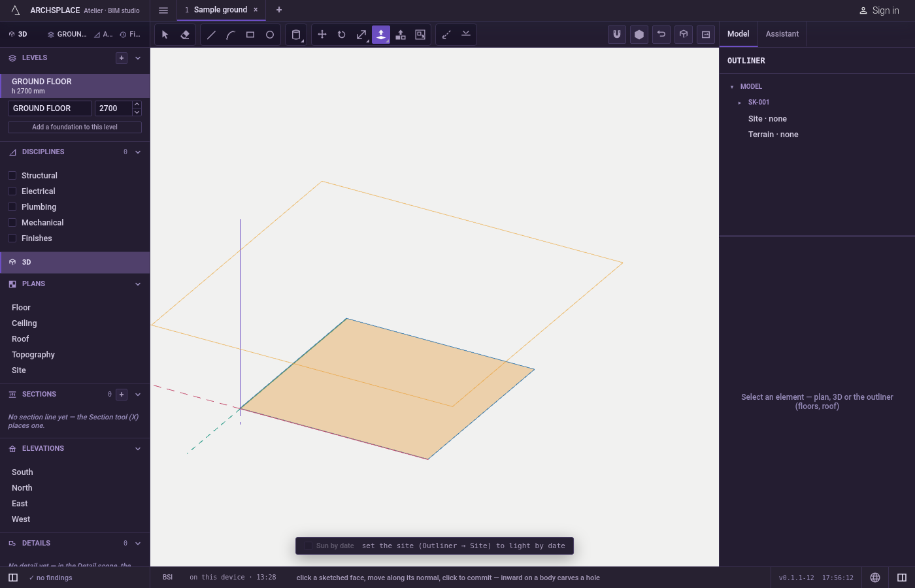Click Add a foundation to this level
This screenshot has height=588, width=915.
point(75,127)
